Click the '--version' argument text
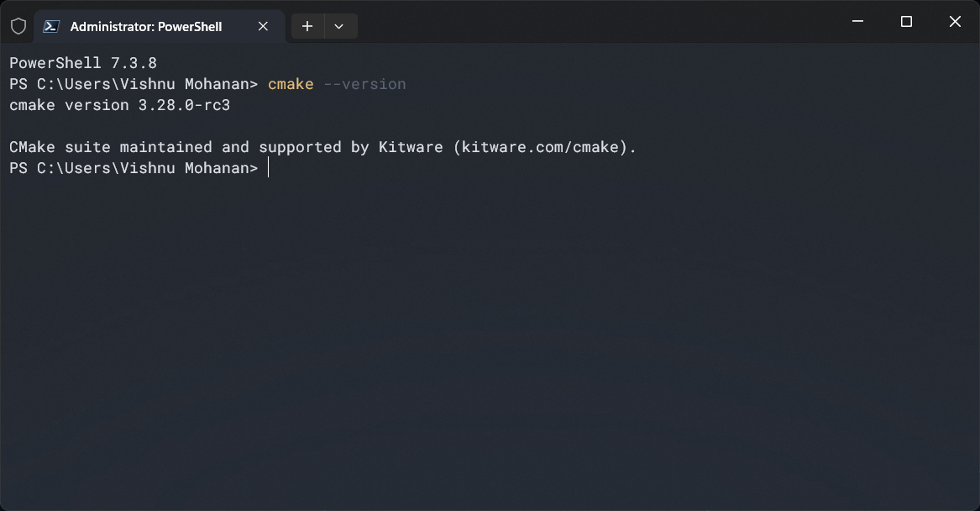Image resolution: width=980 pixels, height=511 pixels. [x=365, y=84]
